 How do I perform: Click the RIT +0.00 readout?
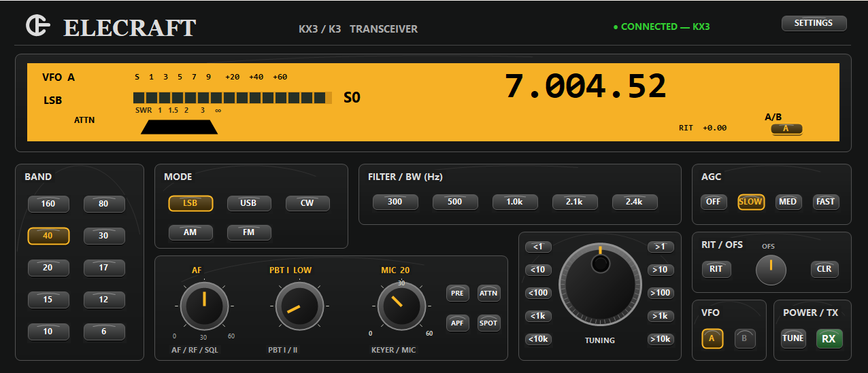click(703, 128)
